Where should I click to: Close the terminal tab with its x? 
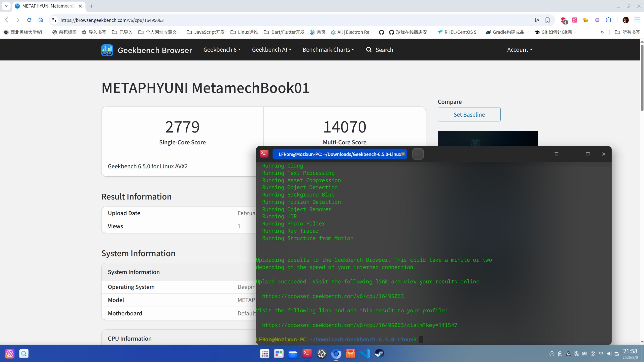click(403, 154)
